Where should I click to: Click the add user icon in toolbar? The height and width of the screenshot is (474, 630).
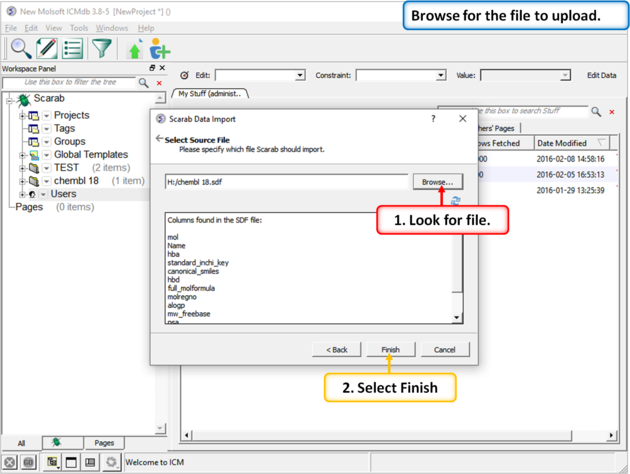tap(160, 50)
